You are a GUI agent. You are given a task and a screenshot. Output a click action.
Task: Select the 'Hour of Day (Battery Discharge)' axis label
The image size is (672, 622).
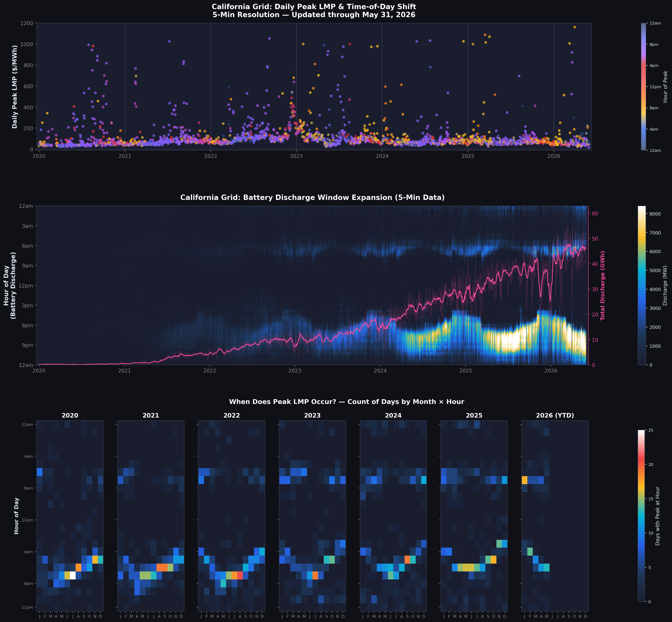tap(10, 285)
